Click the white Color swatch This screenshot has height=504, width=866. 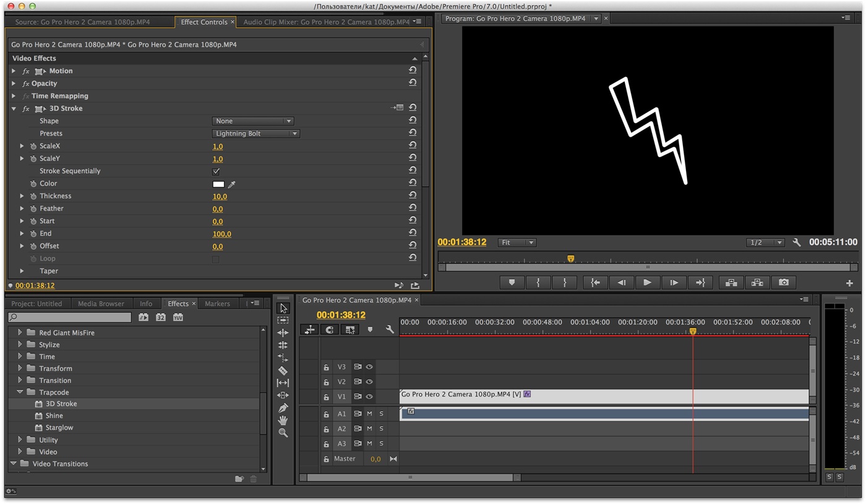[x=218, y=184]
